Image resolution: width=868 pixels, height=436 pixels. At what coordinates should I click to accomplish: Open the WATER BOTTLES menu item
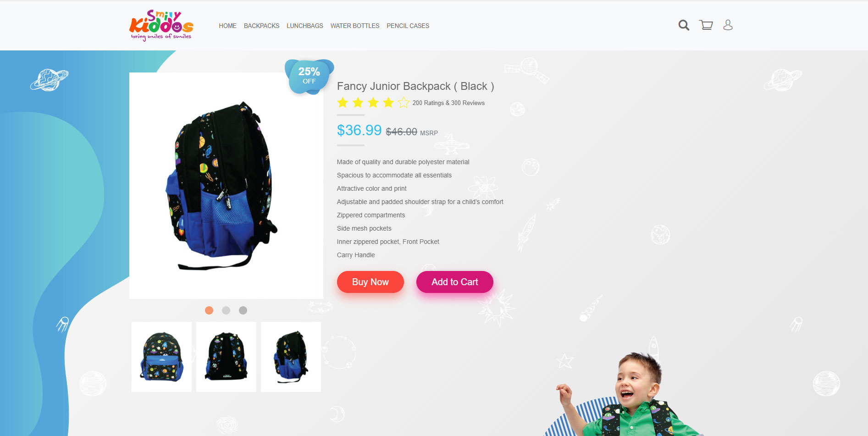355,26
